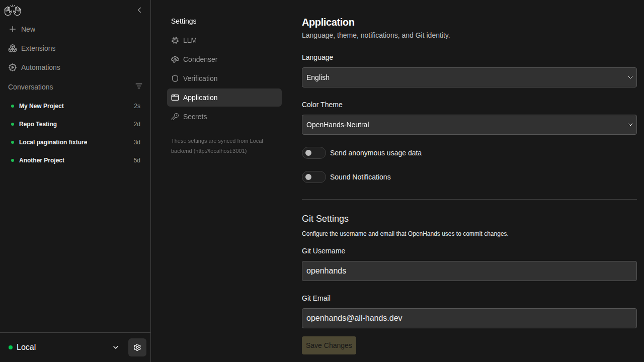Image resolution: width=644 pixels, height=362 pixels.
Task: Select the Application settings tab
Action: [x=224, y=98]
